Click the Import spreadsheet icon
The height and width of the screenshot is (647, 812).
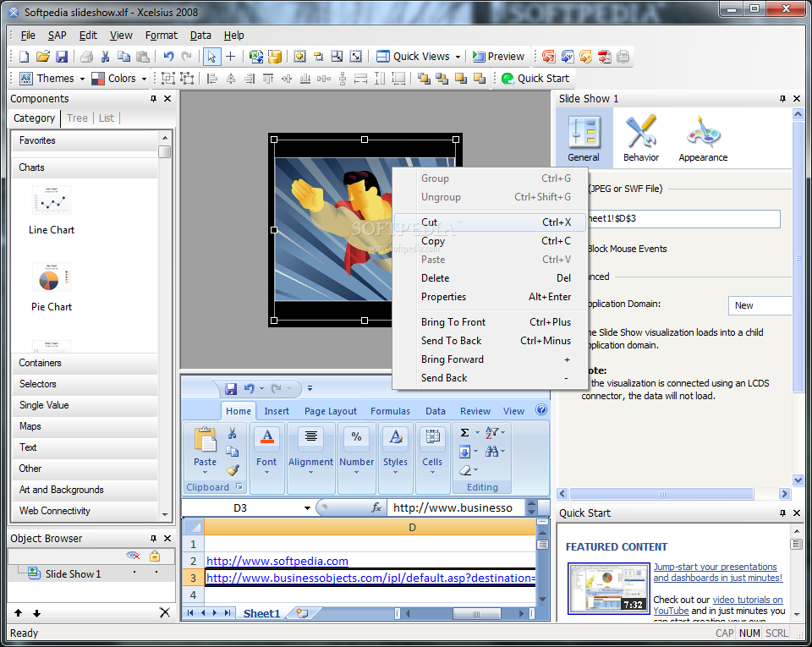pyautogui.click(x=255, y=57)
